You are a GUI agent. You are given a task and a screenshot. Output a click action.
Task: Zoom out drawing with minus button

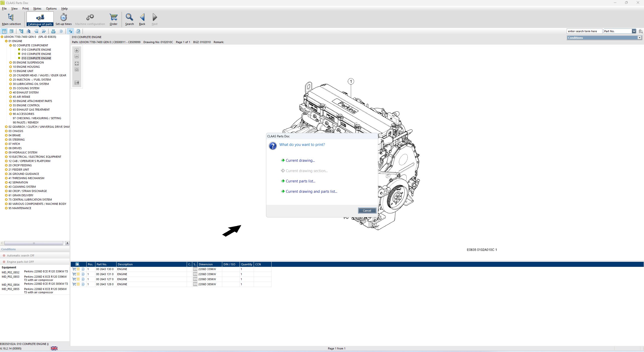click(x=77, y=56)
